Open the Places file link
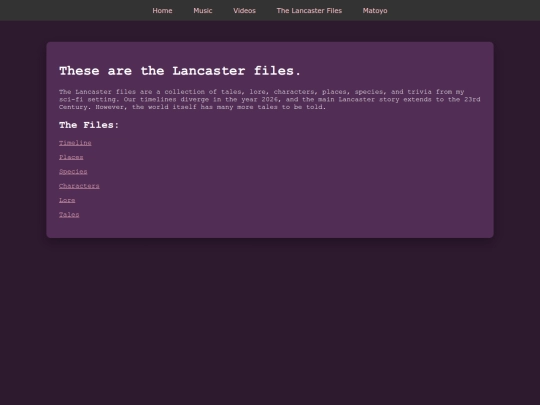 coord(71,157)
